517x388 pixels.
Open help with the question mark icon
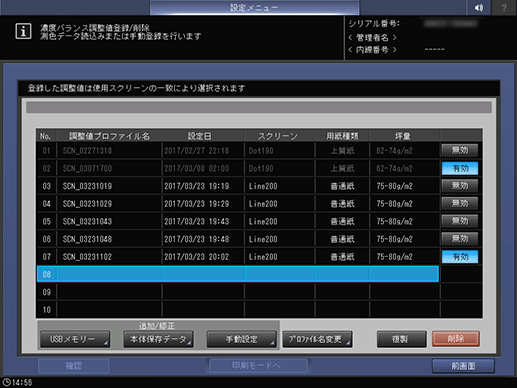pos(504,7)
